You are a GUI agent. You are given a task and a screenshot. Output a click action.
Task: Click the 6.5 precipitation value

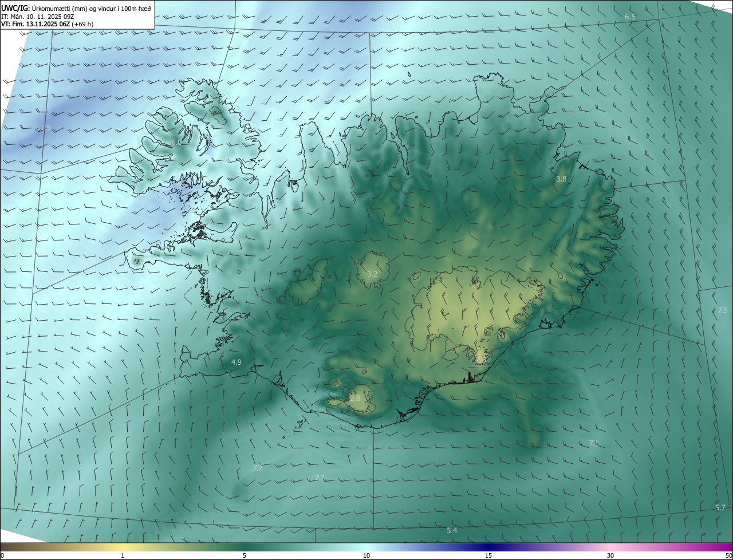(630, 17)
